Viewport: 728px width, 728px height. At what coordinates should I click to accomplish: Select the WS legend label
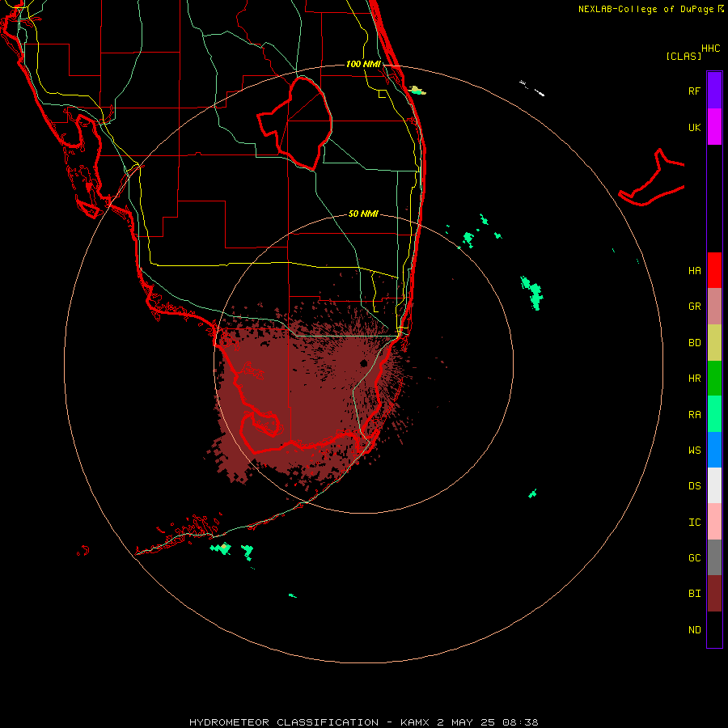click(x=694, y=451)
